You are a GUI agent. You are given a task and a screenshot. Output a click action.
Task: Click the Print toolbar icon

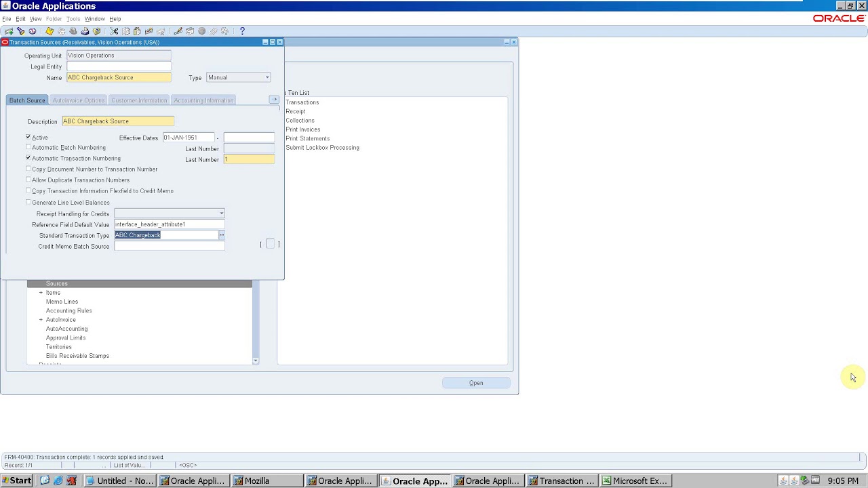[85, 31]
